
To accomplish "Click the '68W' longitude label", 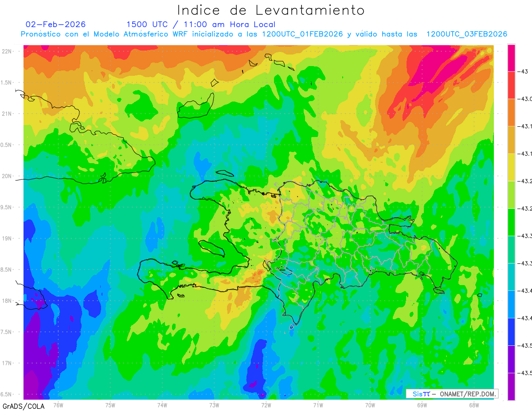I will tap(473, 405).
